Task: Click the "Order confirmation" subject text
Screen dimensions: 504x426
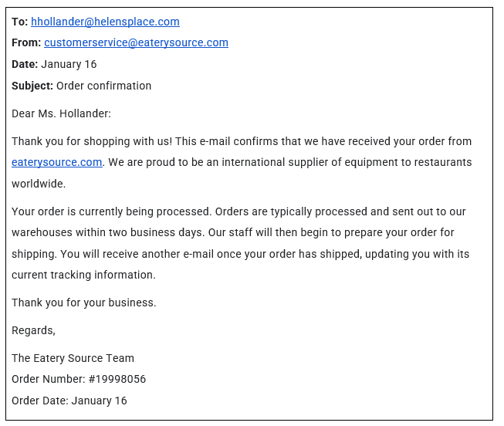Action: click(x=104, y=86)
